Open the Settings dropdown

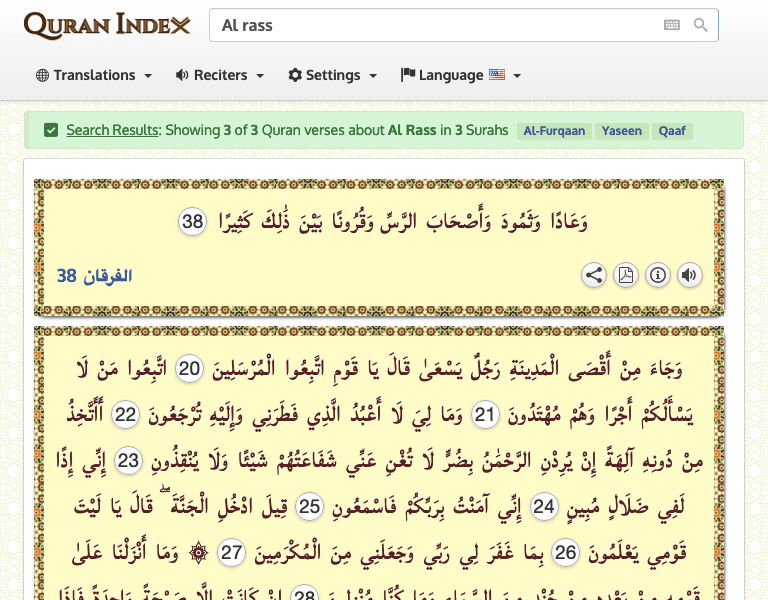(333, 75)
